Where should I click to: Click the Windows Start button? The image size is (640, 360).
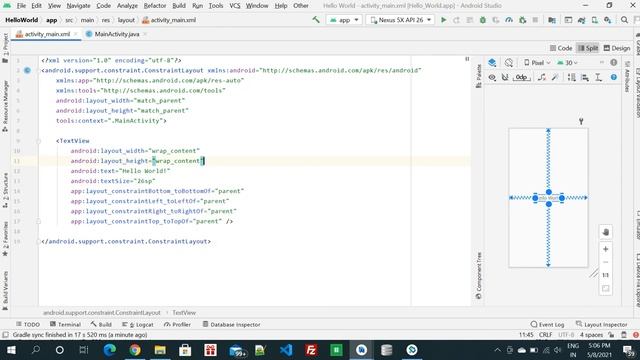[11, 350]
